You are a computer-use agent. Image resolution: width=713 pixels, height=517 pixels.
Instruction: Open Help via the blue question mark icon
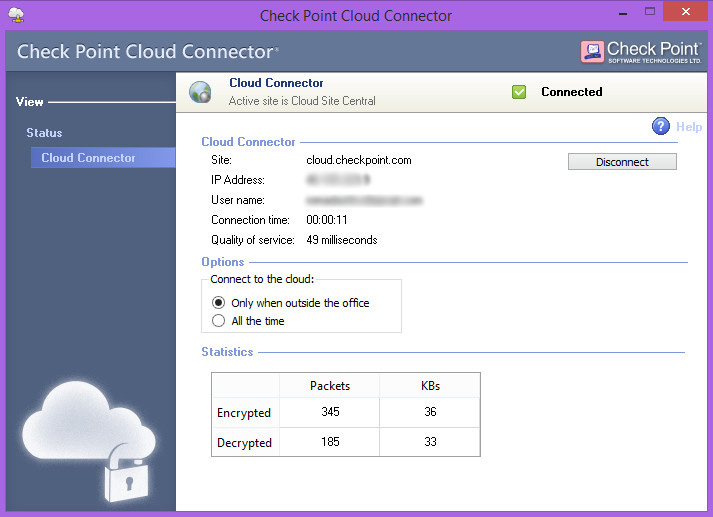pos(661,126)
